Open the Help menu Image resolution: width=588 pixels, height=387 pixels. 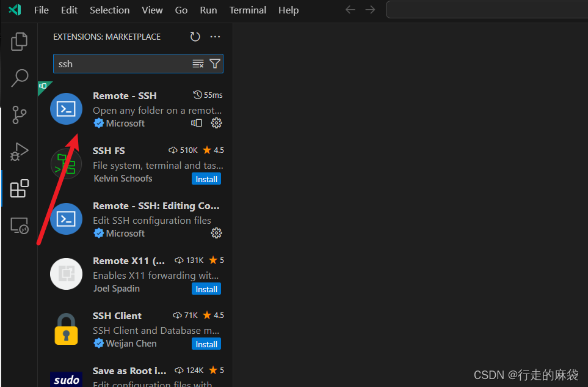pyautogui.click(x=288, y=10)
